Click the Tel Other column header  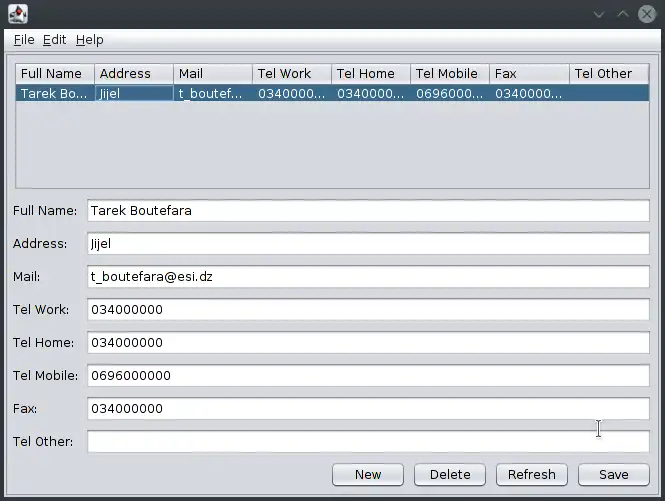click(609, 74)
